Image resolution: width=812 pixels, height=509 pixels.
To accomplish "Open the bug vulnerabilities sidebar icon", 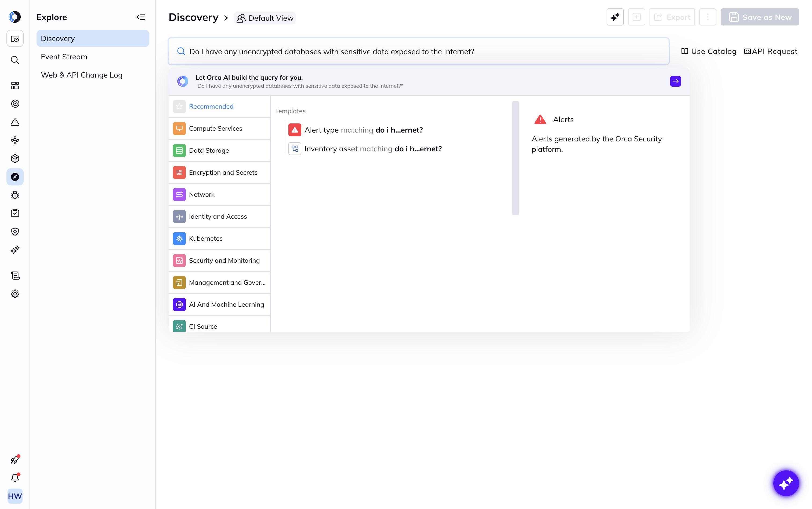I will 15,195.
